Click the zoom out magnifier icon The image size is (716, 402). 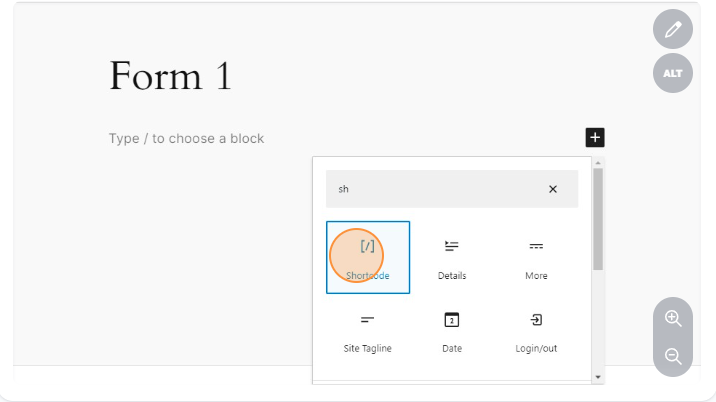[x=673, y=356]
